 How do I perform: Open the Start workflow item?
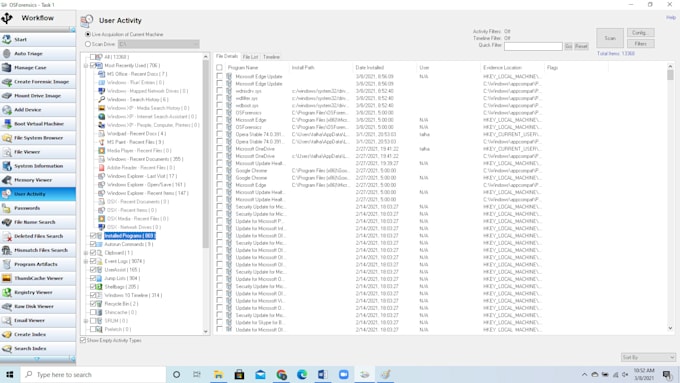[x=38, y=39]
